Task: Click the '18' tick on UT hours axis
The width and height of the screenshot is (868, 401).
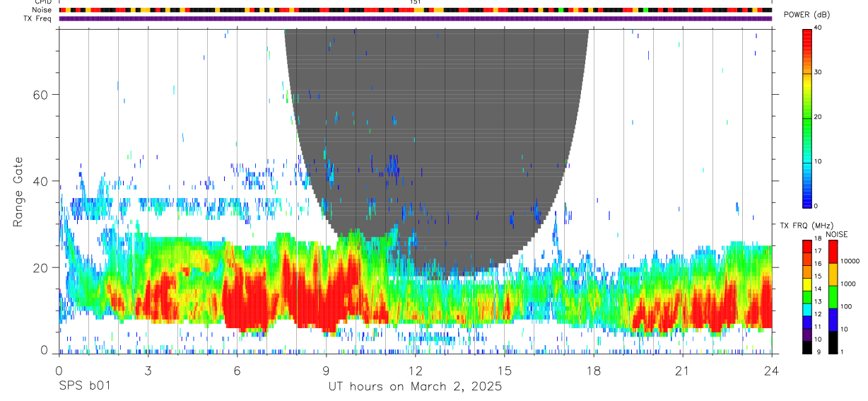Action: 594,370
